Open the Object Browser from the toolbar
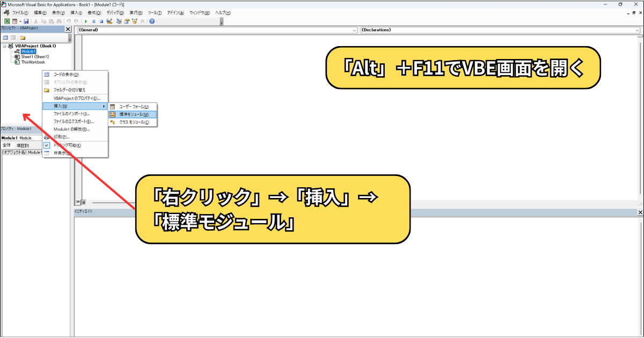Viewport: 644px width, 338px height. tap(135, 21)
